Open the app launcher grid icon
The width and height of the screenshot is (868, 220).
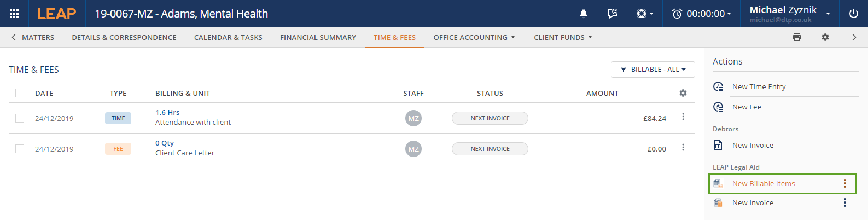(14, 14)
